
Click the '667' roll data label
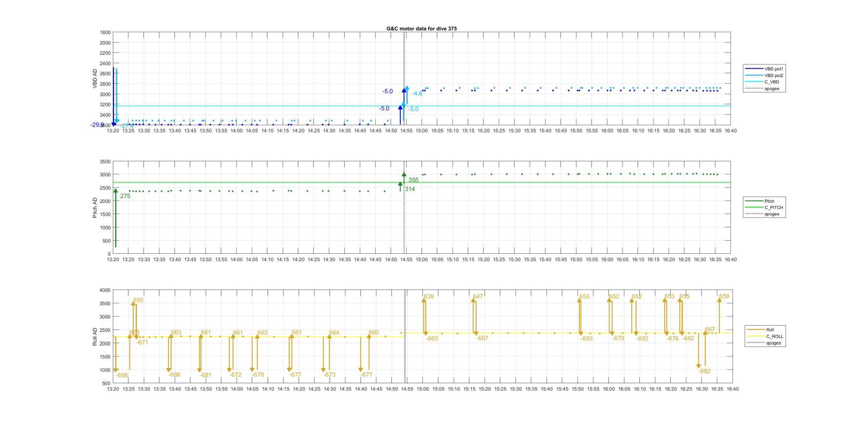click(x=710, y=329)
